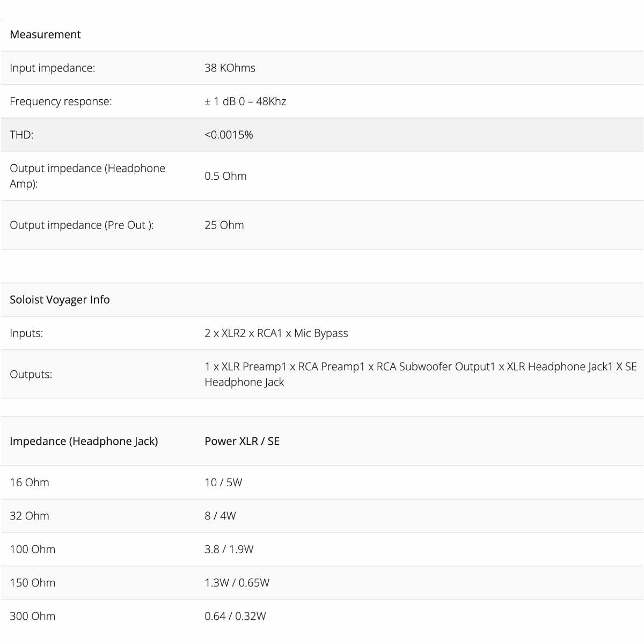Image resolution: width=644 pixels, height=644 pixels.
Task: Click the 38 KOhms value
Action: tap(230, 68)
